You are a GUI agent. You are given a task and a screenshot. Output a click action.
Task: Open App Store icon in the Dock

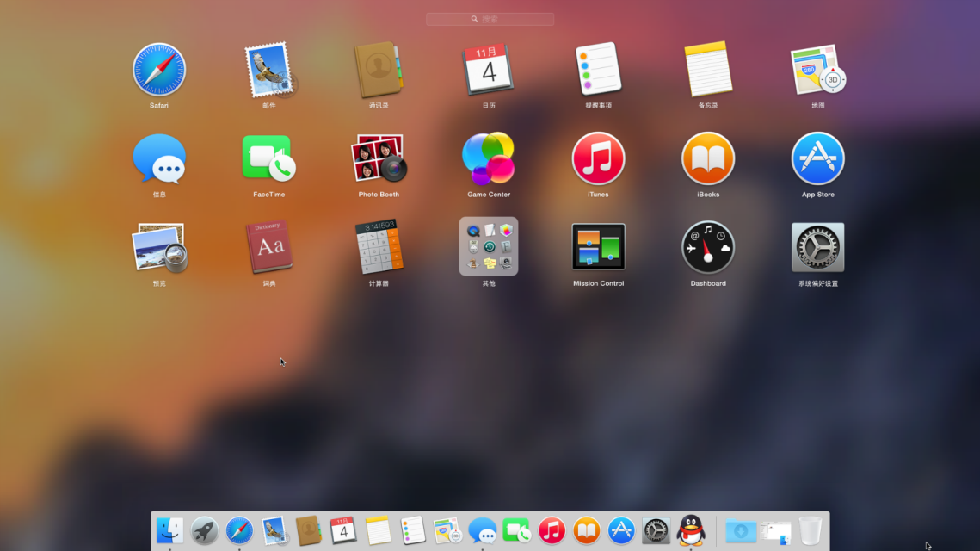point(621,531)
